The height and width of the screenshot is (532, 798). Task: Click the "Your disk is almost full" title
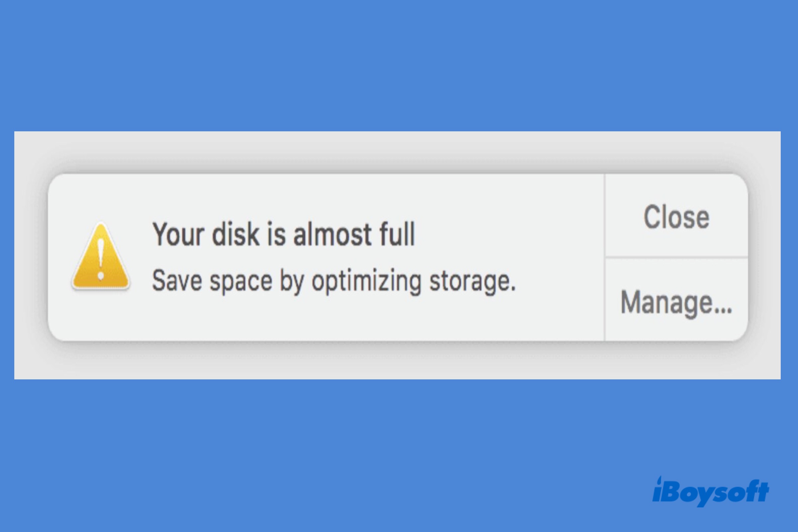284,234
